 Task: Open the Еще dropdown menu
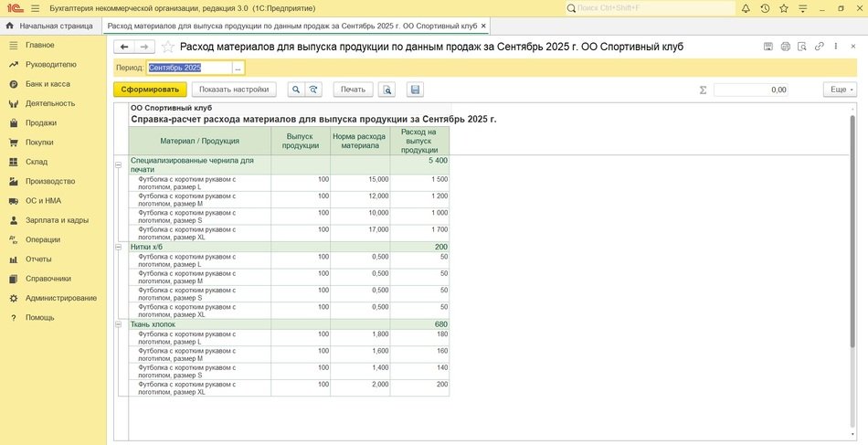[838, 90]
